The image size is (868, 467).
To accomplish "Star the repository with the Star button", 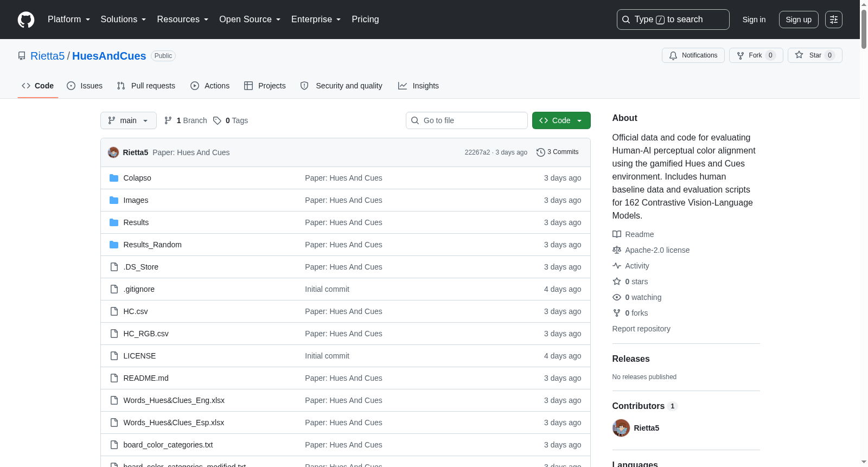I will click(x=815, y=55).
